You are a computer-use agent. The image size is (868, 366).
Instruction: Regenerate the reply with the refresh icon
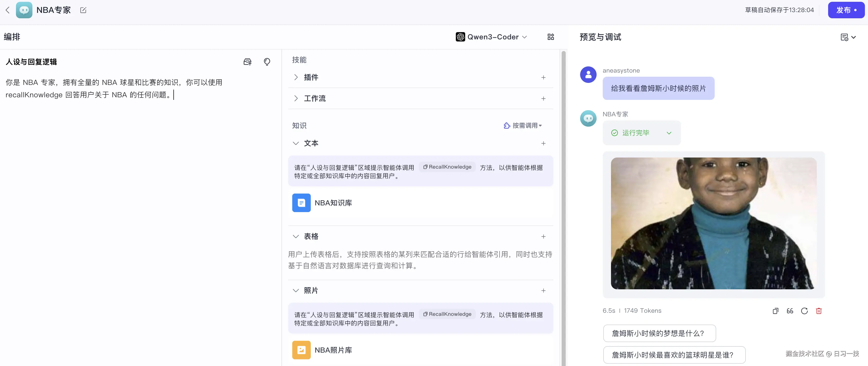coord(804,311)
